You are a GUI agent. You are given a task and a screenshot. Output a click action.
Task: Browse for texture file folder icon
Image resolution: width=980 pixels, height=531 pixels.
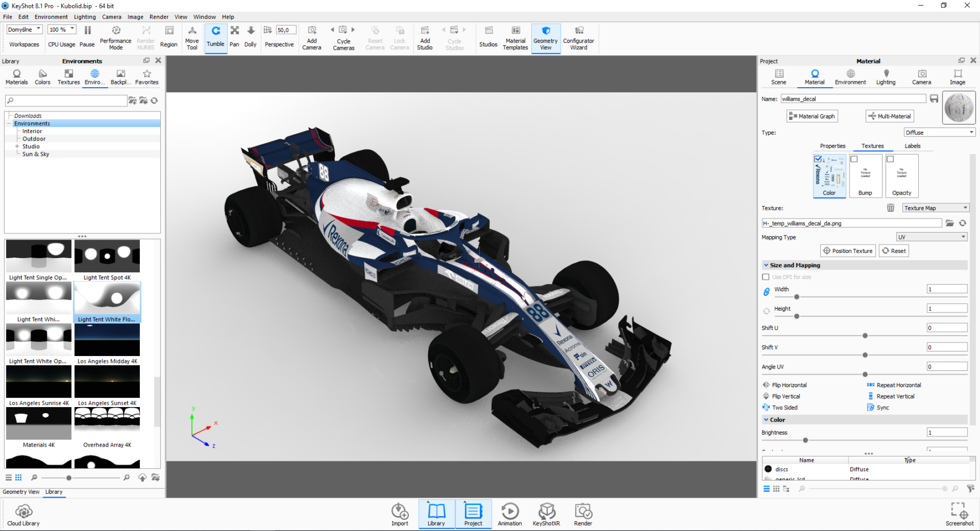[950, 223]
